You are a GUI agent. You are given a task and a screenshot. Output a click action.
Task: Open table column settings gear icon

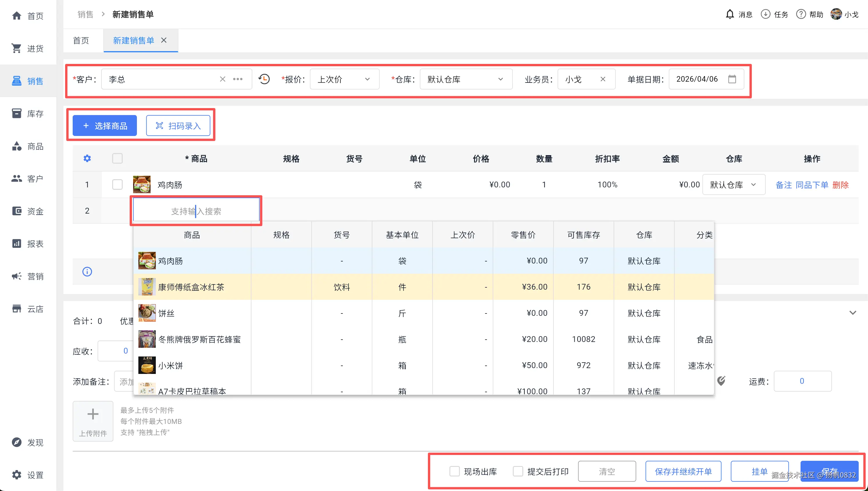87,159
